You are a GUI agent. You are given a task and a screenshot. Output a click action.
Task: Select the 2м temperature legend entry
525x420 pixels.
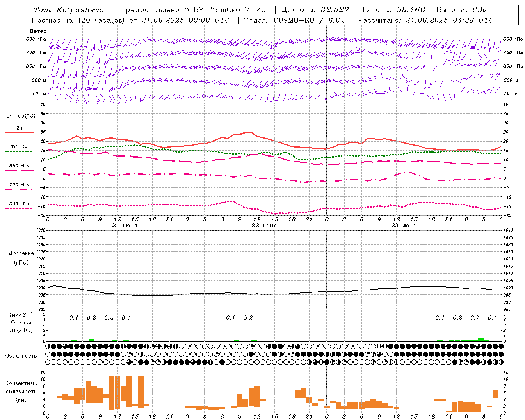point(19,128)
